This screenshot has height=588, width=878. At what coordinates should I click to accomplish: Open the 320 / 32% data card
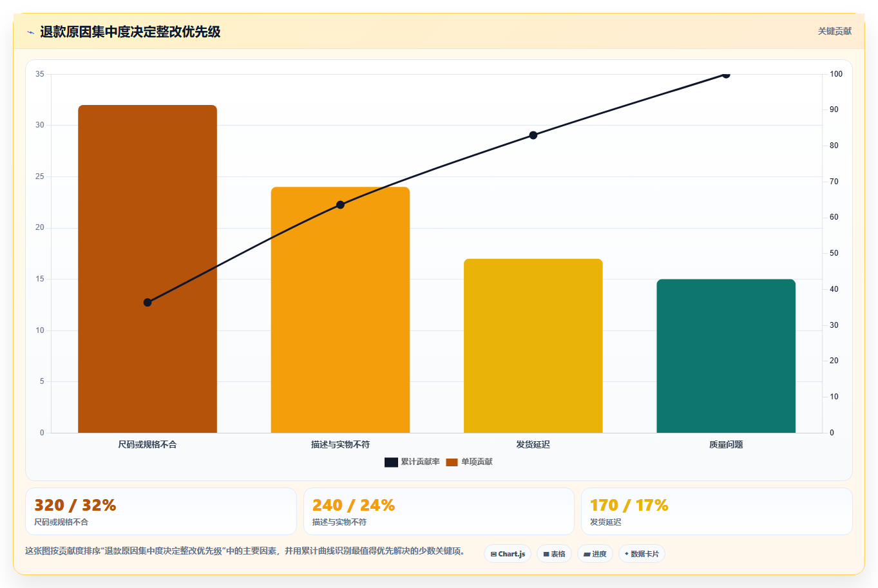click(x=161, y=511)
